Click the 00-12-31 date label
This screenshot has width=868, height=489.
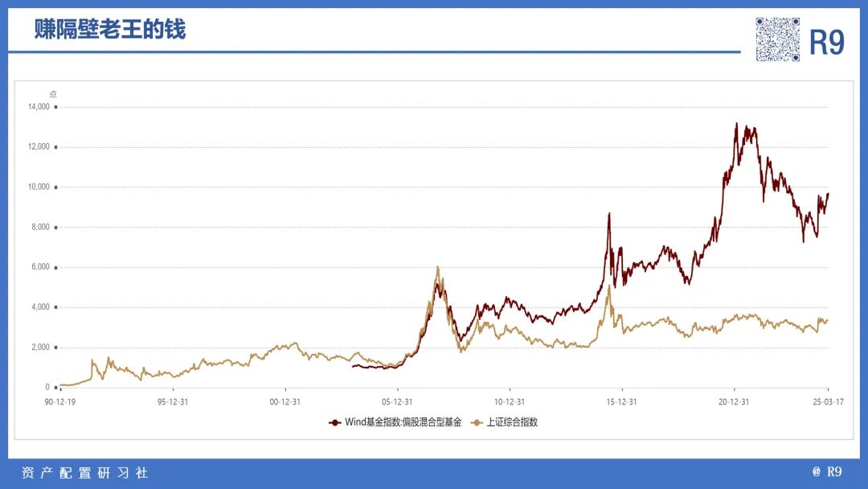tap(285, 401)
